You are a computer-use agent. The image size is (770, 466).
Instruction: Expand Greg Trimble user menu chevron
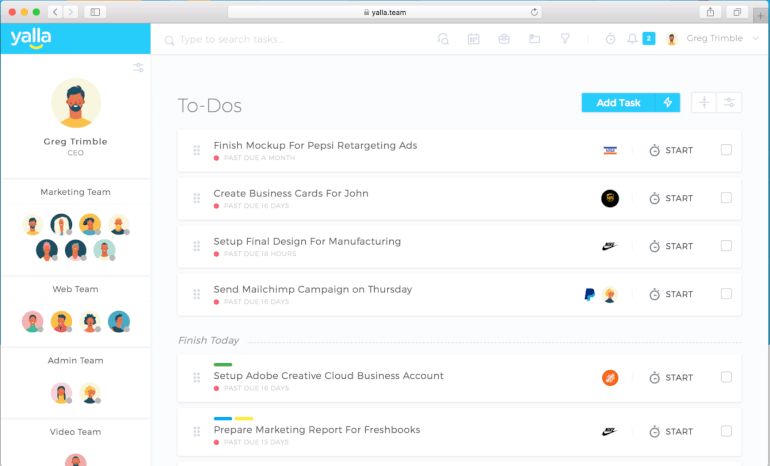(756, 38)
